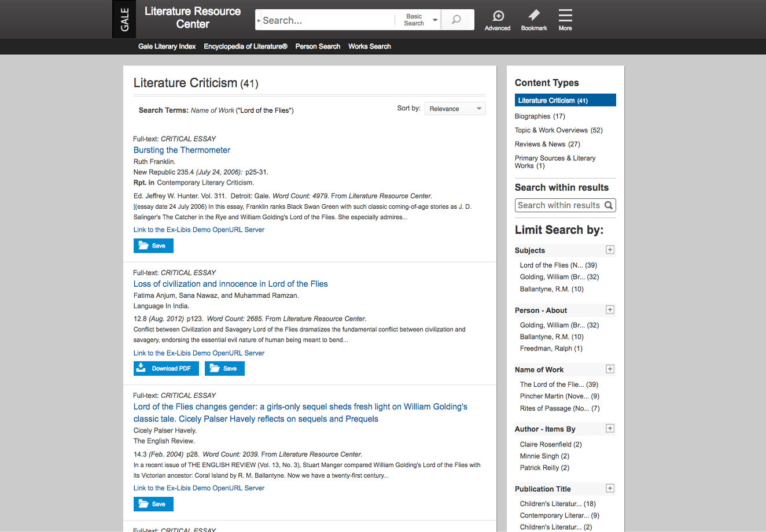Viewport: 766px width, 532px height.
Task: Select Primary Sources & Literary Works (1)
Action: [x=555, y=162]
